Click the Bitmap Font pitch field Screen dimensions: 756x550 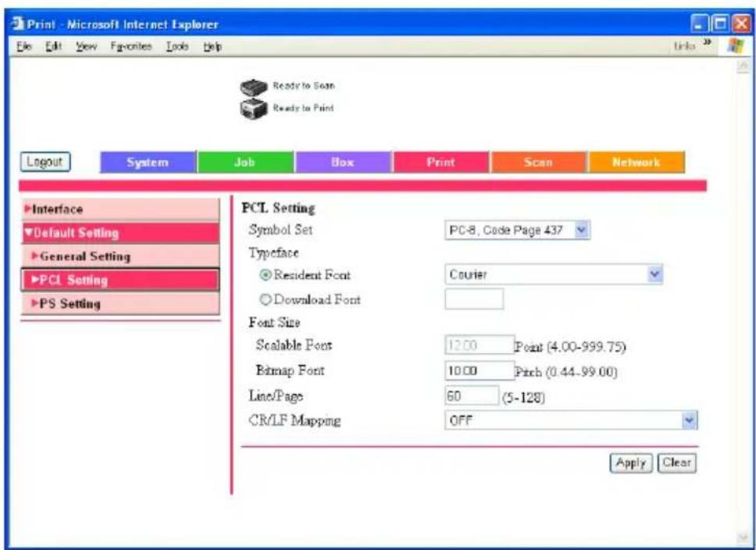(480, 371)
